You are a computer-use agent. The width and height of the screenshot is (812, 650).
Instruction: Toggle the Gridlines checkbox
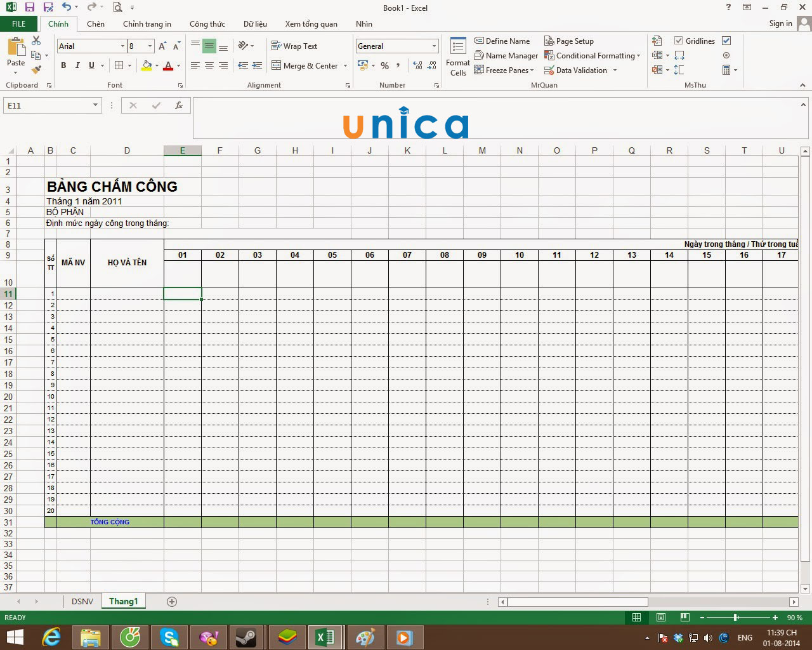click(x=680, y=41)
